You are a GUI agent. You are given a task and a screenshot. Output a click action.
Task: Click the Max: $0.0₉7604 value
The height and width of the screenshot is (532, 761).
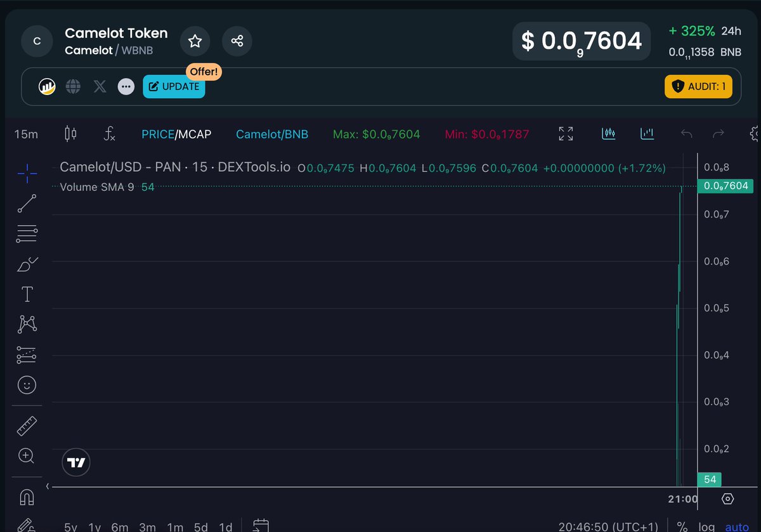(x=376, y=134)
